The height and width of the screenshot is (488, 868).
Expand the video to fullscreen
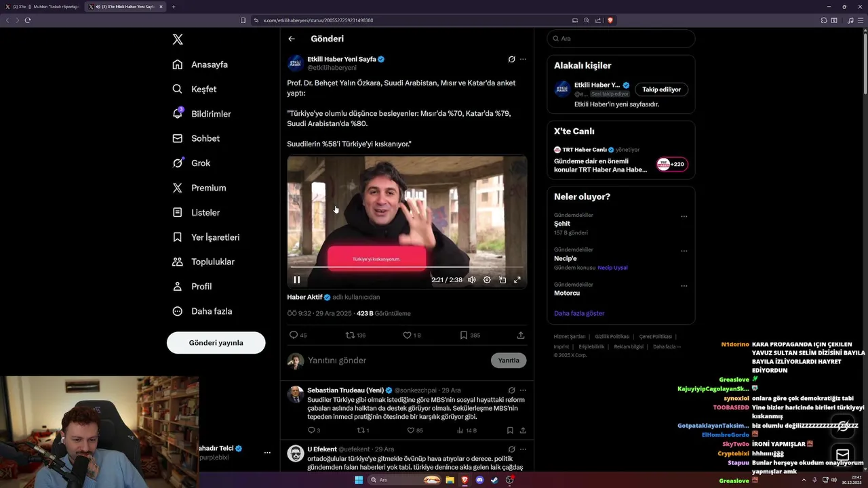tap(517, 279)
